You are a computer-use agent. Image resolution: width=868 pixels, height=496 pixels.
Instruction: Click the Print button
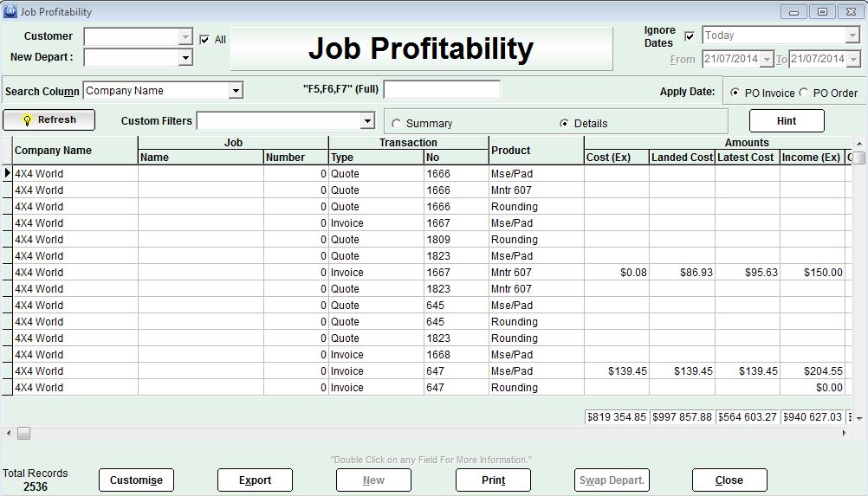493,480
